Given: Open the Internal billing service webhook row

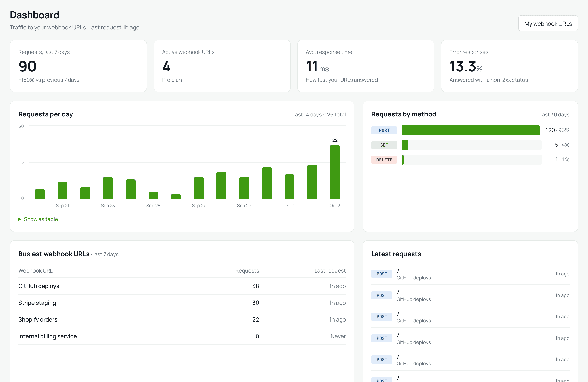Looking at the screenshot, I should point(182,336).
